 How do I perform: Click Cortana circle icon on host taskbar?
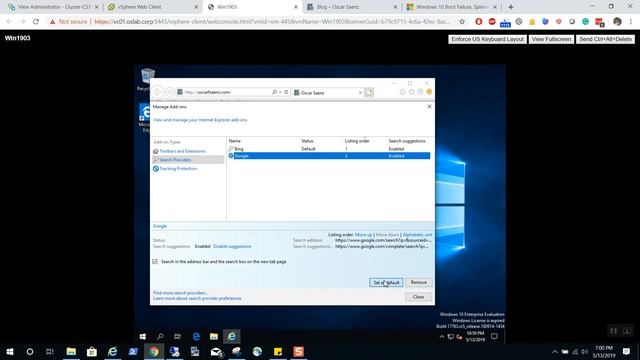[x=30, y=351]
